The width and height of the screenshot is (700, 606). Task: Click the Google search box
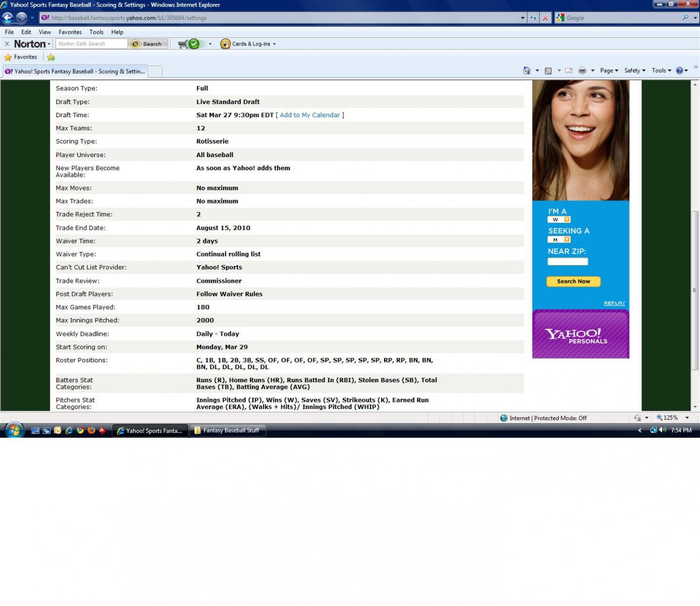coord(622,18)
